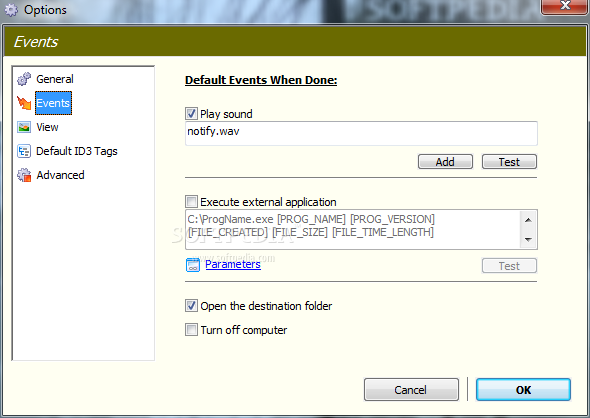
Task: Click the Events flame icon in sidebar
Action: tap(24, 103)
